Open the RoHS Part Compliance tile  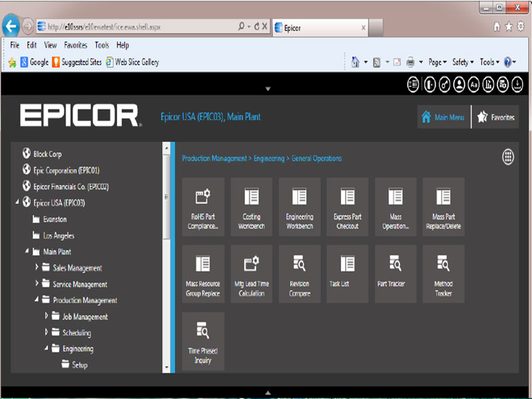click(203, 207)
